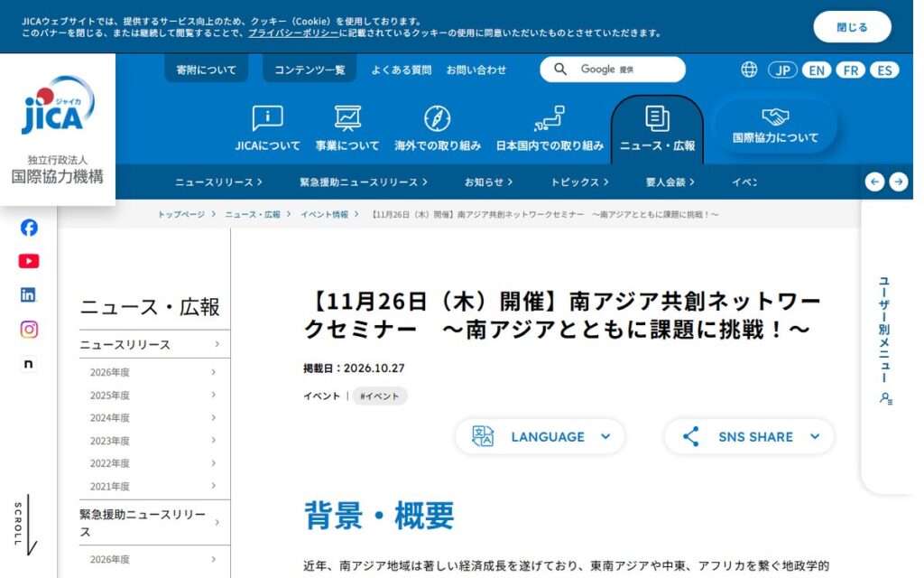
Task: Focus the Google search field
Action: pos(613,70)
